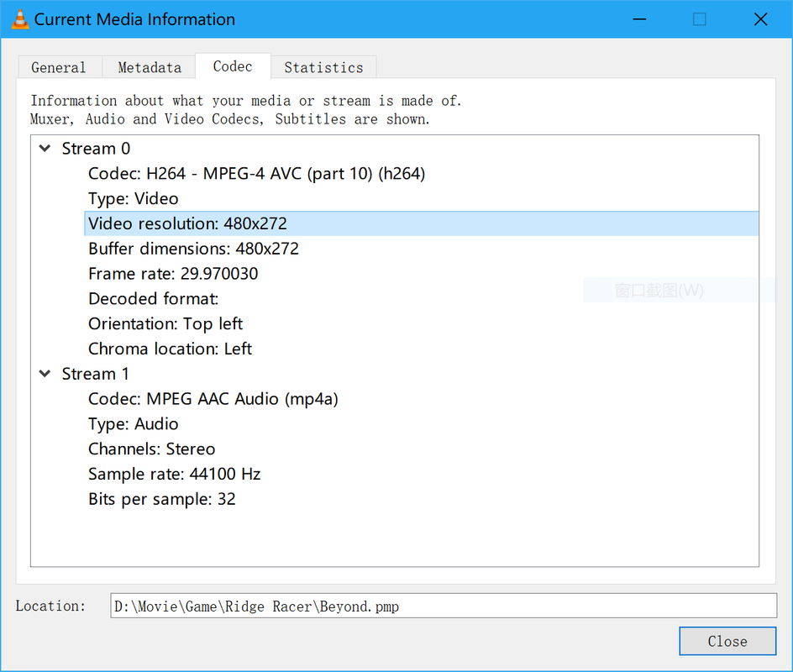The width and height of the screenshot is (793, 672).
Task: Click the Close button
Action: 727,641
